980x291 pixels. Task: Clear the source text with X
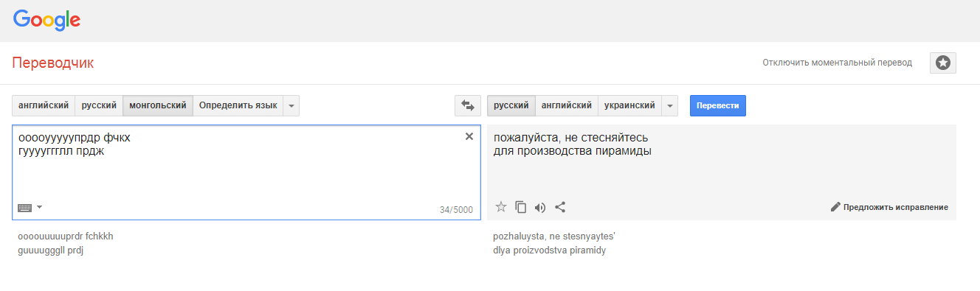[x=469, y=136]
